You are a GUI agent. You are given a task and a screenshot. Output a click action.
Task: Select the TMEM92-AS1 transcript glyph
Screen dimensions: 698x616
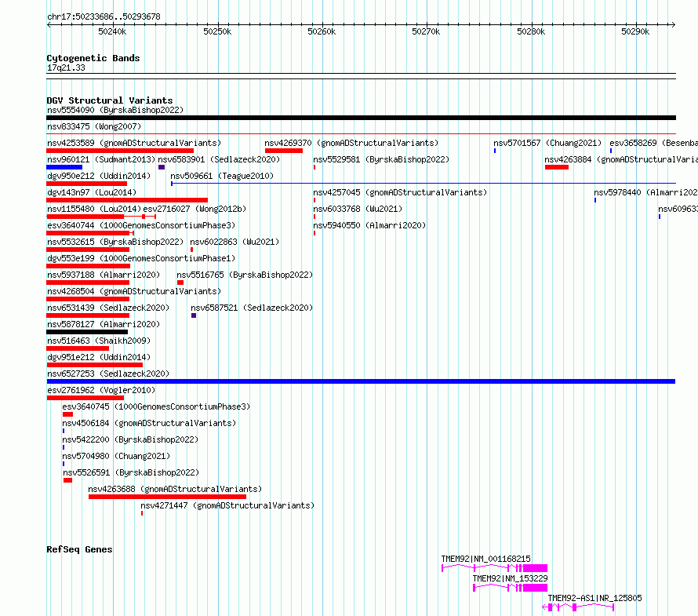578,607
